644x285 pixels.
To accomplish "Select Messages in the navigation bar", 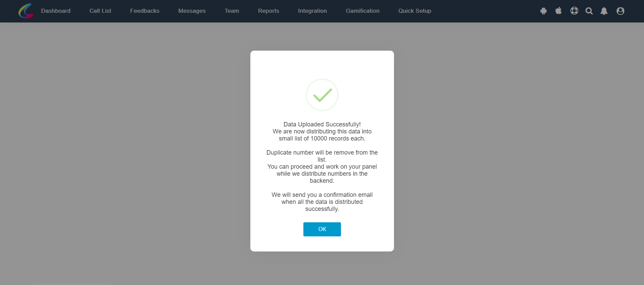I will [x=192, y=11].
